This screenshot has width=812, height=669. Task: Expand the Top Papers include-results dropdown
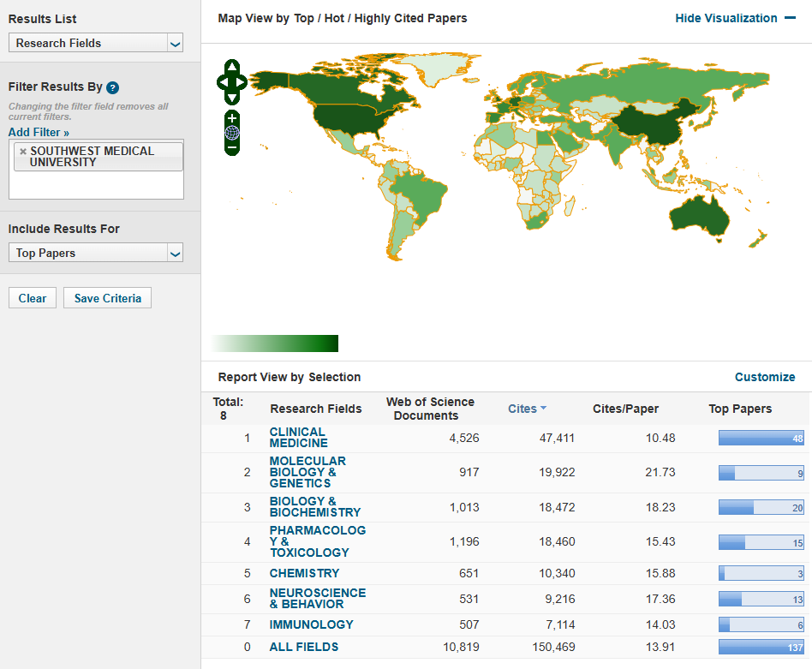coord(96,253)
